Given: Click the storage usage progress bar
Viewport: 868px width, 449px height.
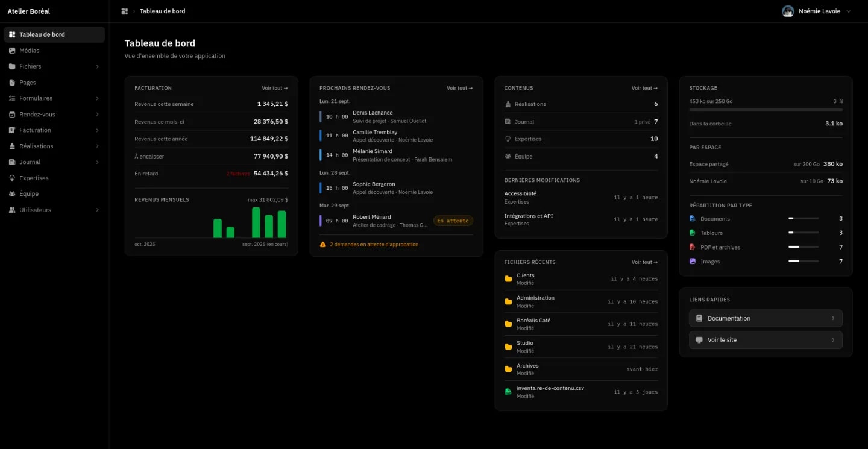Looking at the screenshot, I should (x=766, y=110).
